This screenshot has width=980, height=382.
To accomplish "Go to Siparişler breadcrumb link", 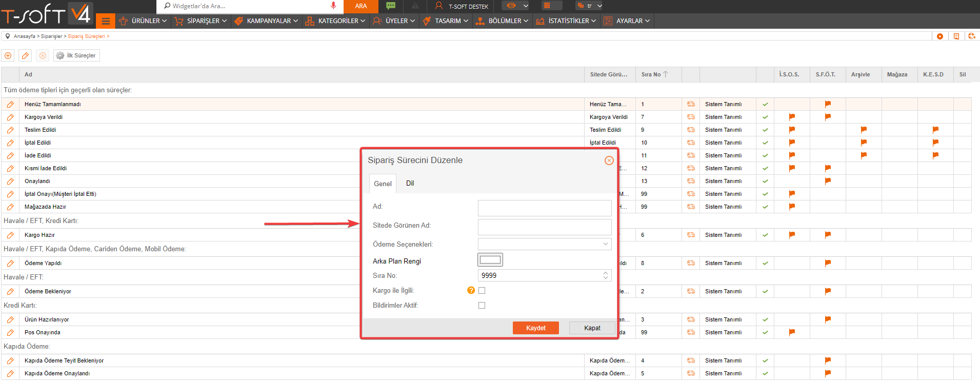I will (x=51, y=36).
